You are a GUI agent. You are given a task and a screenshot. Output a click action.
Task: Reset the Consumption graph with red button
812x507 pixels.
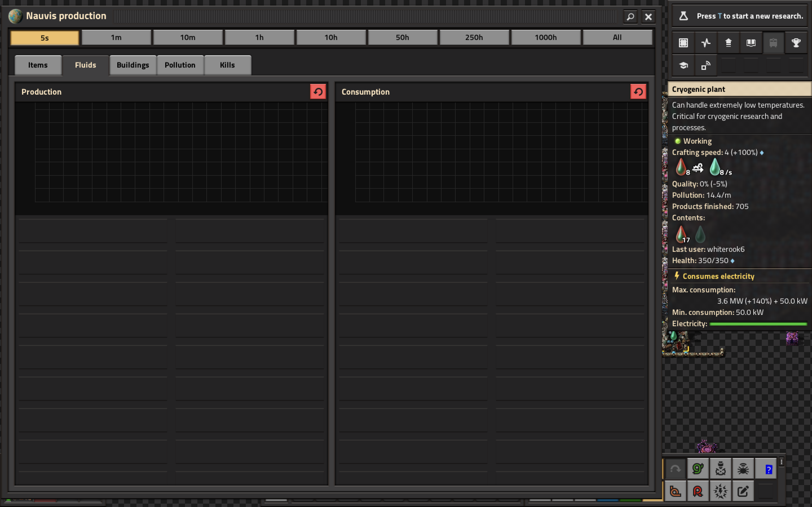point(638,92)
